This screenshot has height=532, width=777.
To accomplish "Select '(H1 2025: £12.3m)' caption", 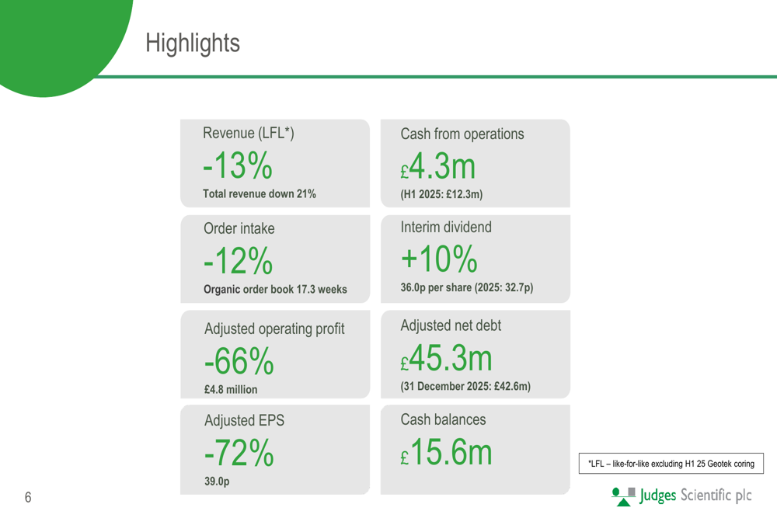I will tap(441, 194).
